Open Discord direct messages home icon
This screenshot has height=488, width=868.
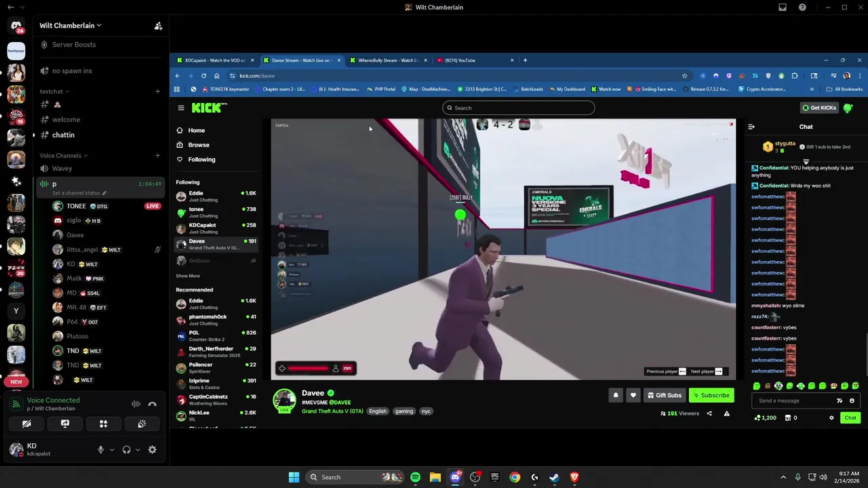pyautogui.click(x=16, y=26)
